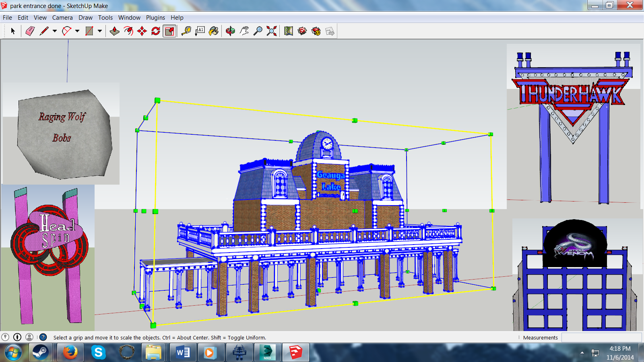The width and height of the screenshot is (644, 362).
Task: Select the Arc tool
Action: 66,31
